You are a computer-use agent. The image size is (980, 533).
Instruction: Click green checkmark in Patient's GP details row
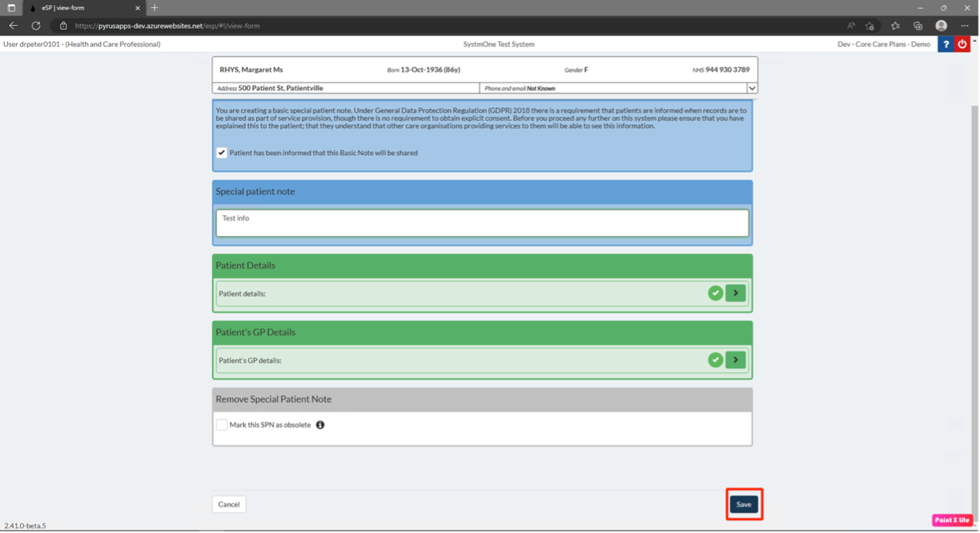pos(715,360)
